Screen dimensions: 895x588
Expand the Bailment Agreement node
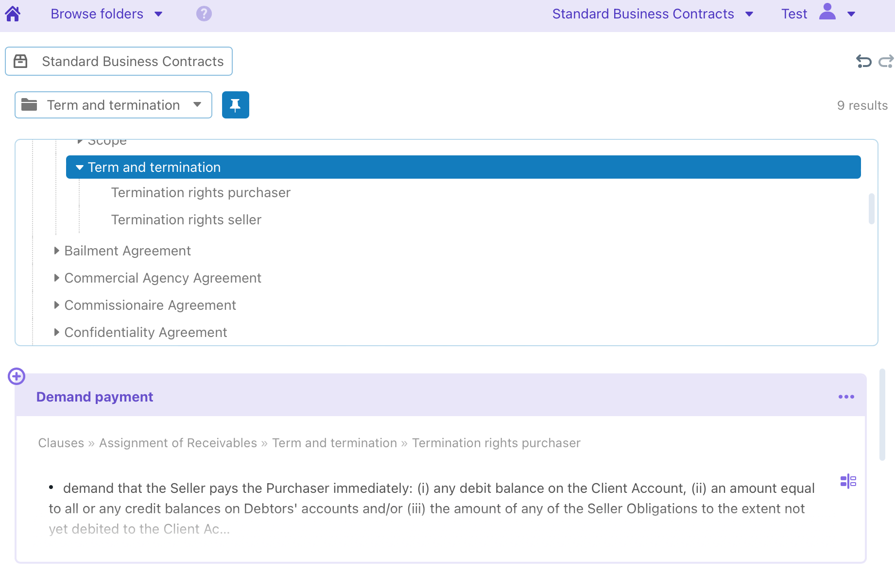tap(56, 251)
